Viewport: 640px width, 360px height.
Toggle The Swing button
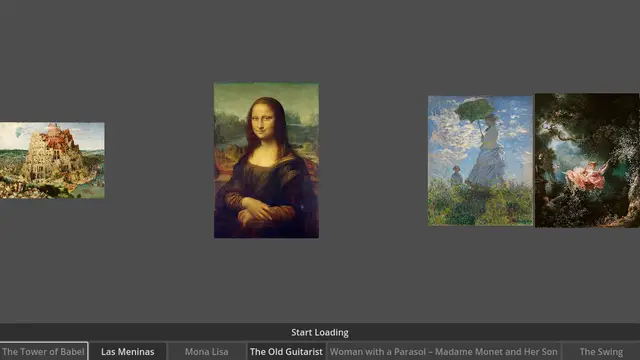(x=601, y=351)
